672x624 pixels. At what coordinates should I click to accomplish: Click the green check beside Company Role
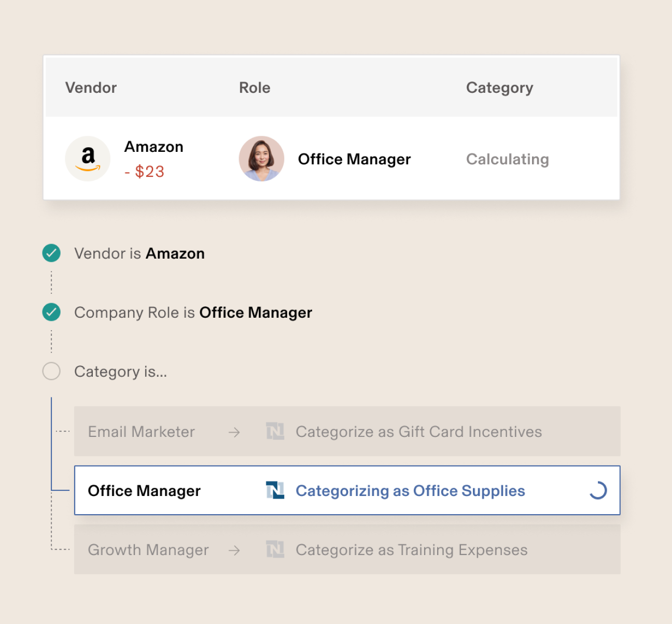click(x=51, y=312)
